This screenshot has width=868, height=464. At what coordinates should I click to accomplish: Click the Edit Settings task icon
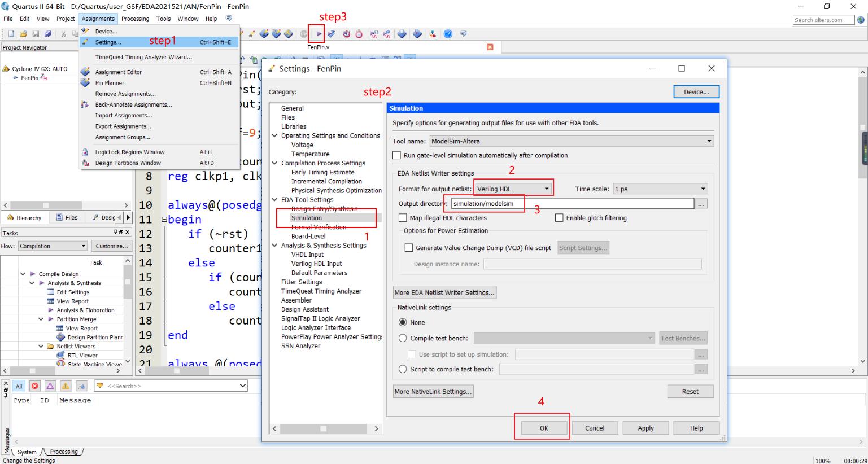[x=51, y=292]
